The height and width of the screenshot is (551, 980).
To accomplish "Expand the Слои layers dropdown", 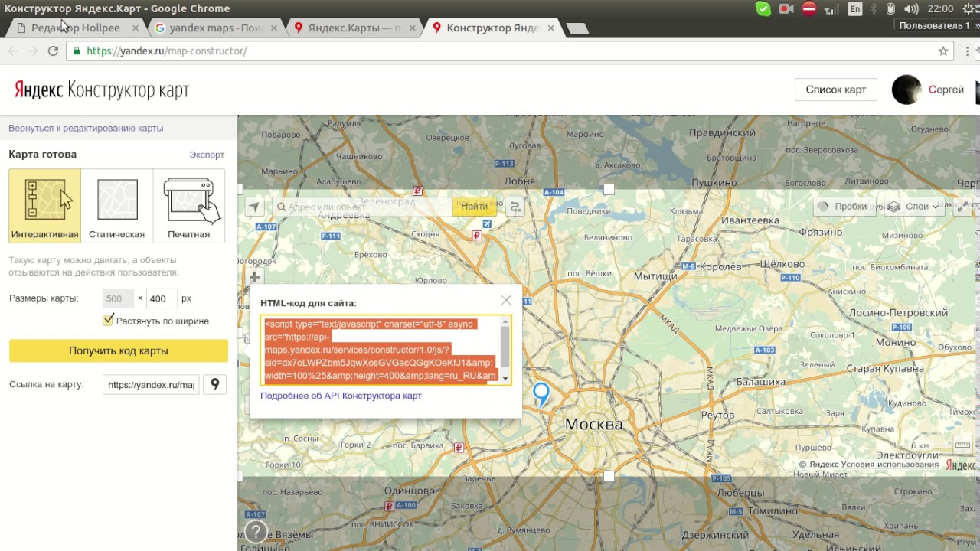I will [x=914, y=207].
